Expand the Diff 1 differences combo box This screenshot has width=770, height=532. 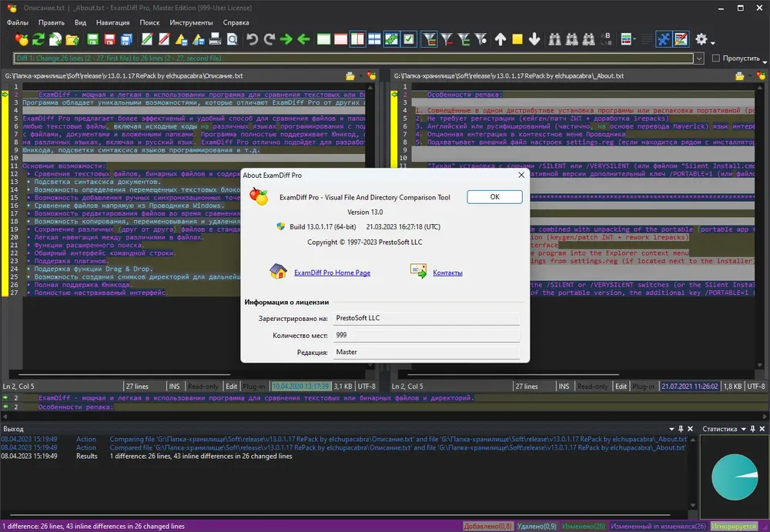point(699,59)
